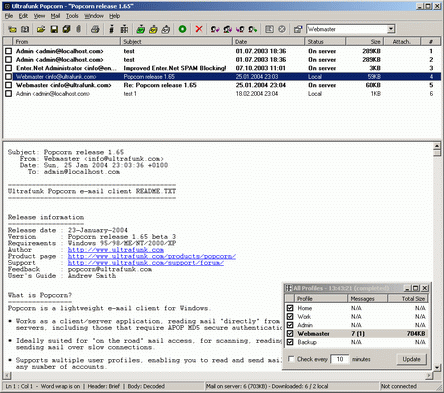Click the vertical scrollbar down arrow
The width and height of the screenshot is (444, 393).
click(x=437, y=367)
